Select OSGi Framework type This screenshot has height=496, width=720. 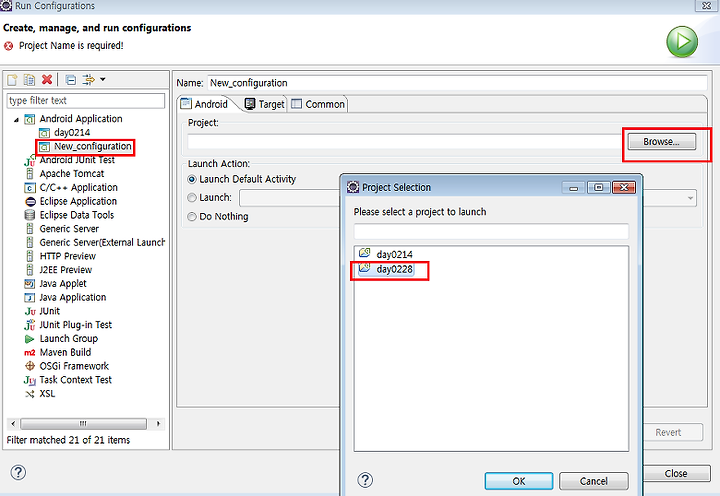[74, 366]
